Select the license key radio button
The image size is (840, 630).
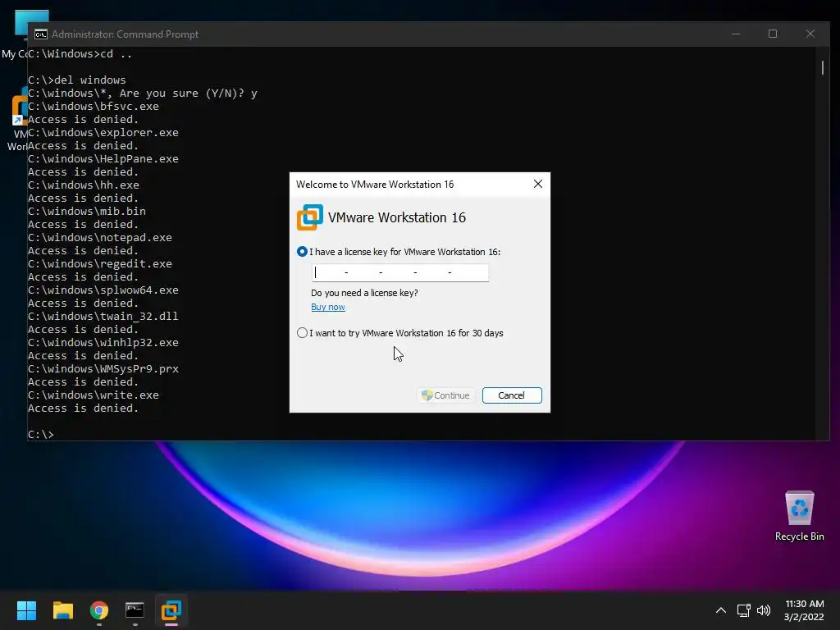pyautogui.click(x=302, y=252)
